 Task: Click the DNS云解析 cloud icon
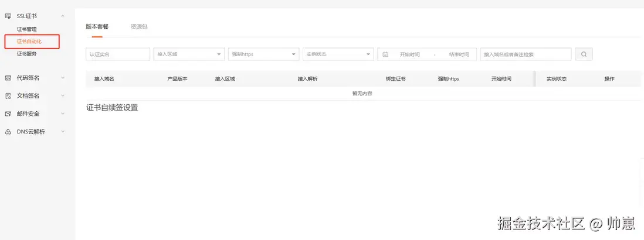tap(8, 132)
